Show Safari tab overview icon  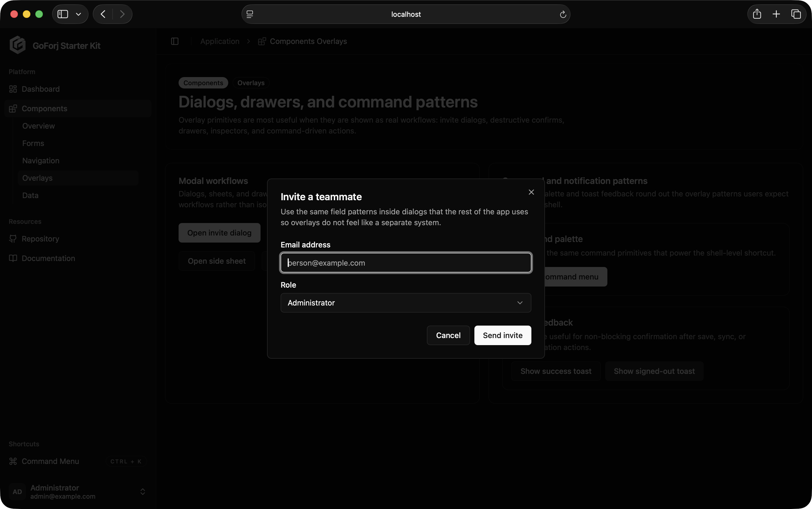(x=796, y=14)
